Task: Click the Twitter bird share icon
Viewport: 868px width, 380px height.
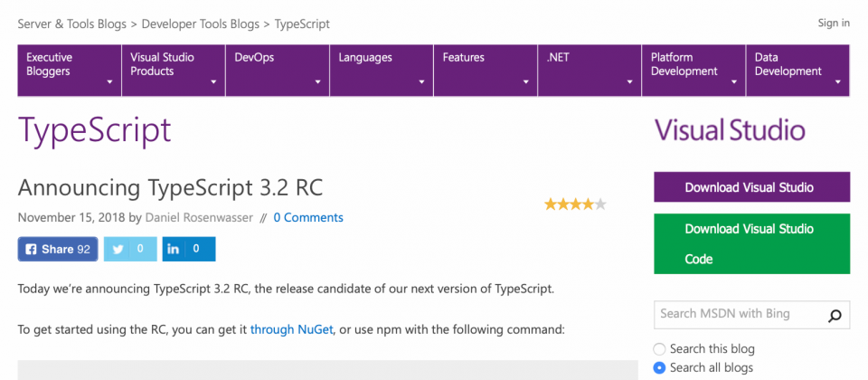Action: coord(118,250)
